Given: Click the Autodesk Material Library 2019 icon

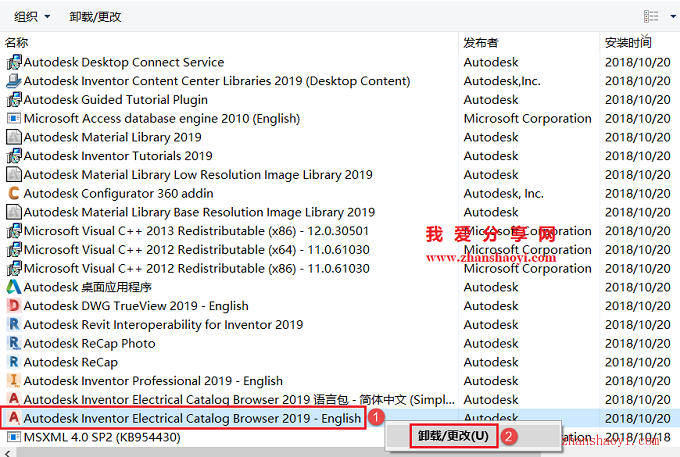Looking at the screenshot, I should click(x=14, y=137).
